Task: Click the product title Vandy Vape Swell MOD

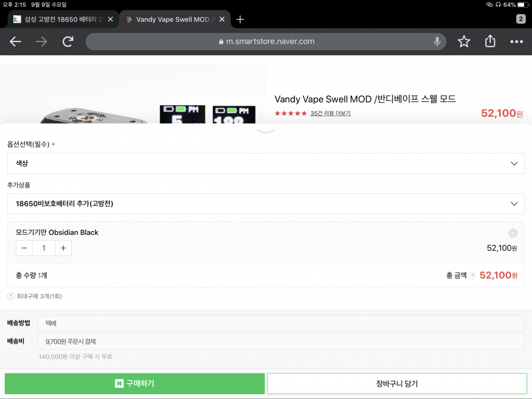Action: (x=365, y=99)
